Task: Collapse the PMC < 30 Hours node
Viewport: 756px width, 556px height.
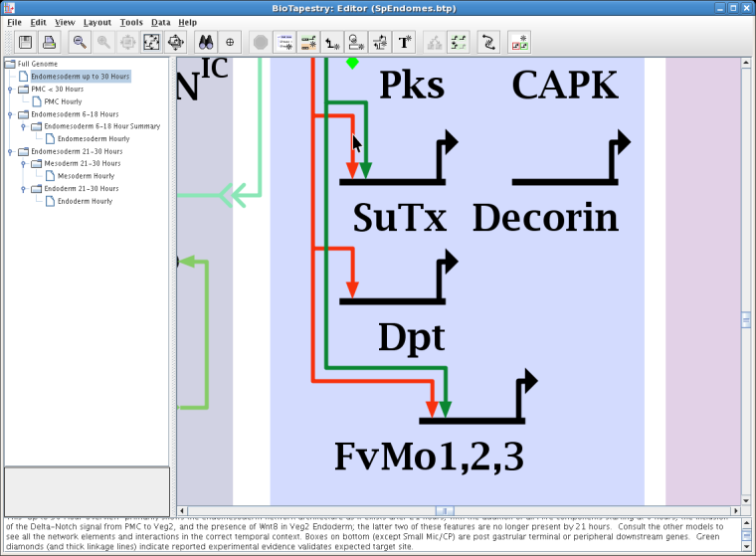Action: [9, 89]
